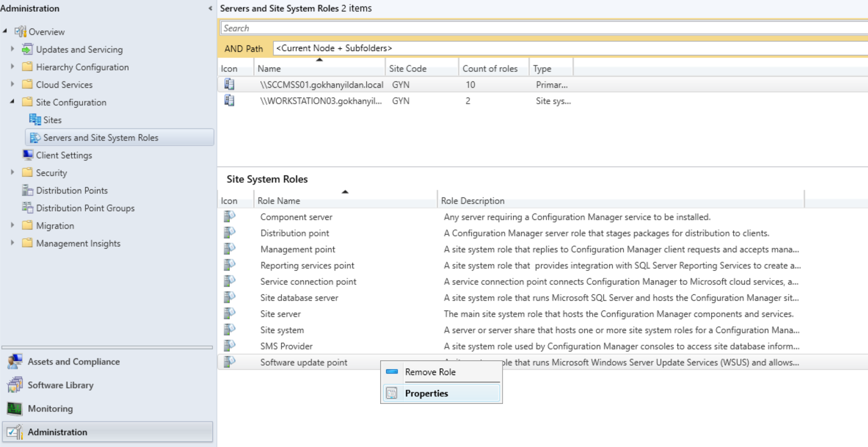Click the Component server role icon
The width and height of the screenshot is (868, 447).
[229, 216]
